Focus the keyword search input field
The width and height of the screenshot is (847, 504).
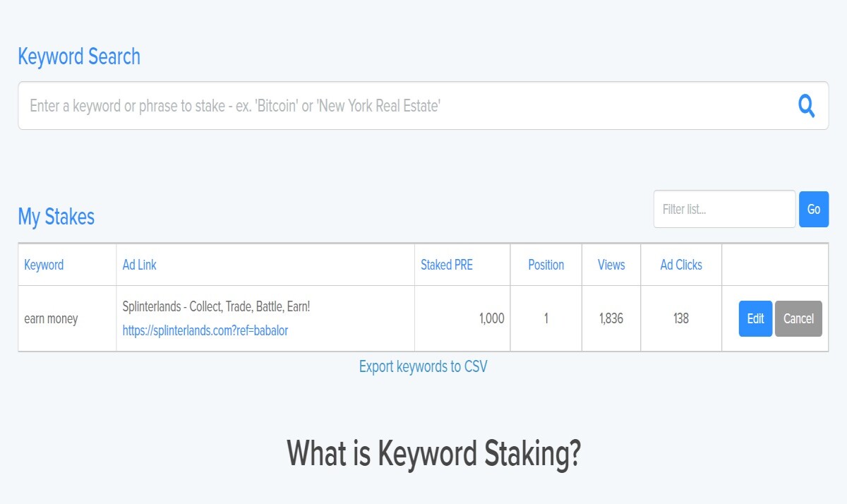423,106
